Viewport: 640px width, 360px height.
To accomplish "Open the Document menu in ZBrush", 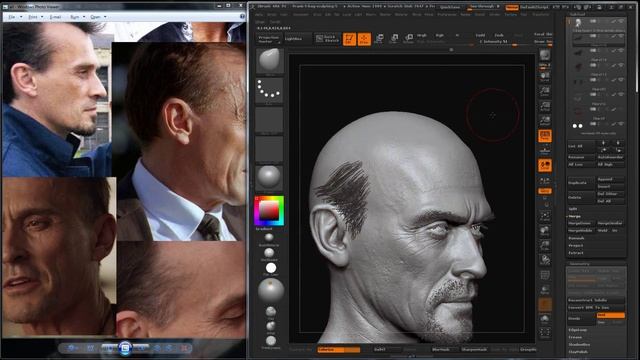I will coord(301,14).
